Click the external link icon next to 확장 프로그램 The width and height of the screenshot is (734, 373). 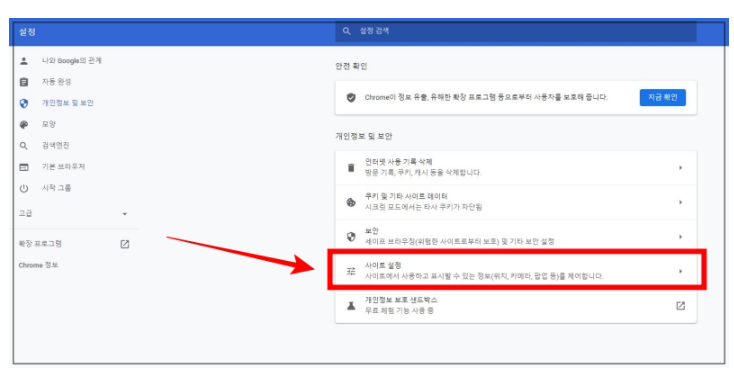coord(125,244)
